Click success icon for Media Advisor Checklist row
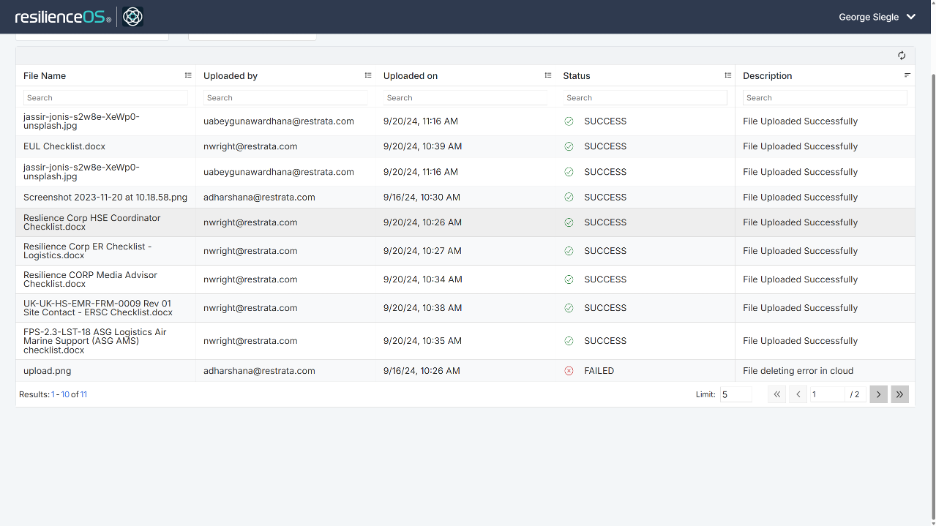936x526 pixels. point(568,279)
